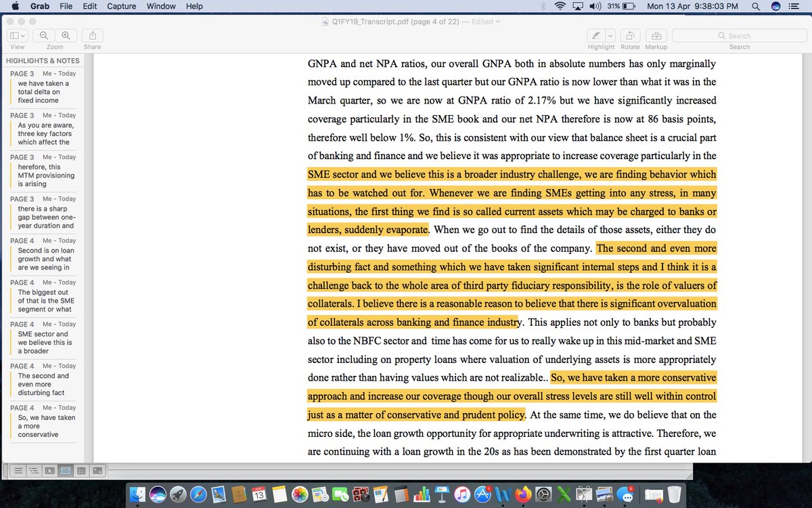Click the selected highlights and notes view button
The height and width of the screenshot is (508, 812).
[66, 470]
